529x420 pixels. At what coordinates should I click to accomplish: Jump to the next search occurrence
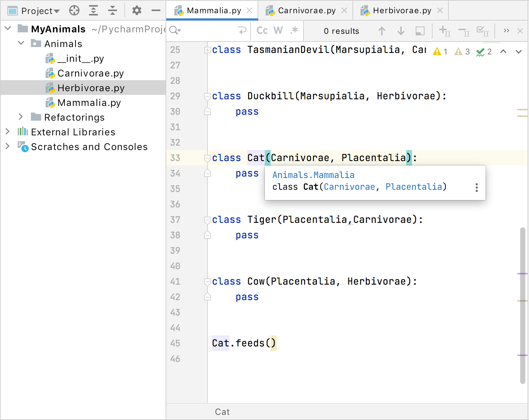(x=401, y=31)
